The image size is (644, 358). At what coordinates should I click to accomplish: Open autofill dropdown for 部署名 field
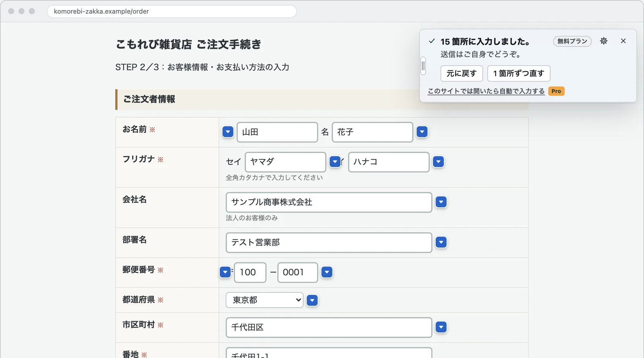coord(441,242)
